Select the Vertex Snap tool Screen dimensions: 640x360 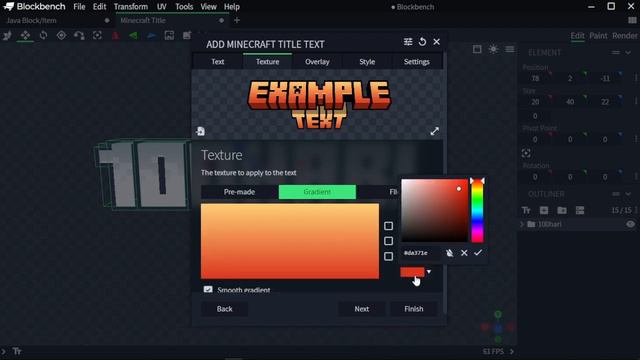pos(79,36)
